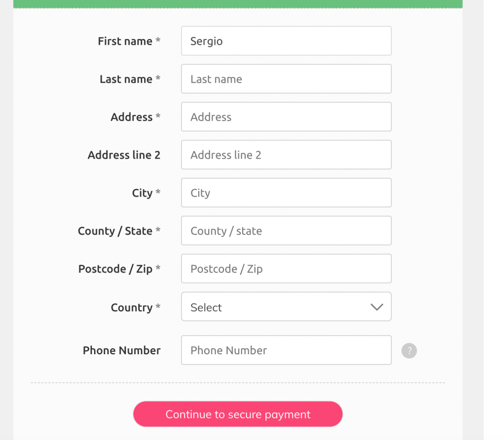This screenshot has height=440, width=504.
Task: Click the Phone Number label
Action: pyautogui.click(x=122, y=350)
